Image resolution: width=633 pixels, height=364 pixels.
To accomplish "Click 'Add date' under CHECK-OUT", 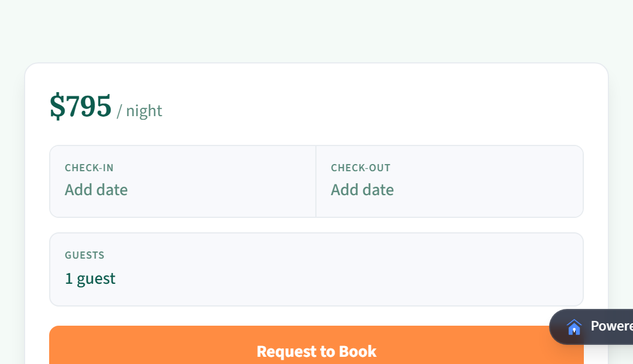I will (362, 189).
